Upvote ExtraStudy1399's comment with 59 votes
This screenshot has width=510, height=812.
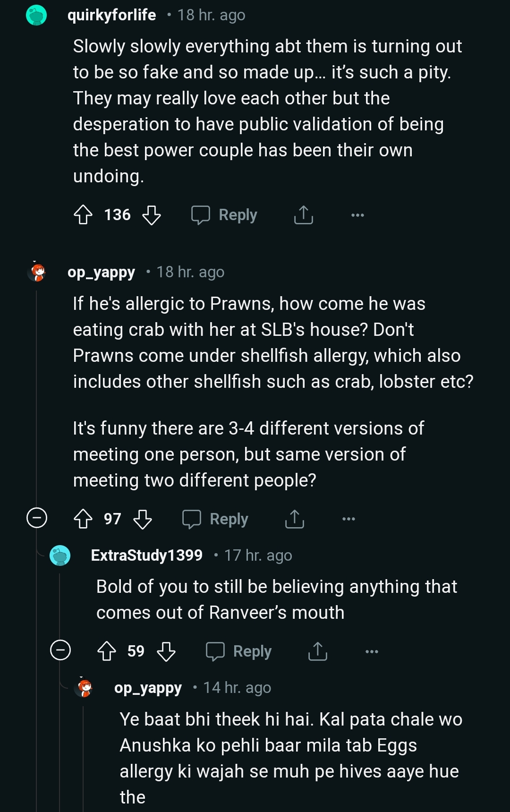[x=107, y=651]
